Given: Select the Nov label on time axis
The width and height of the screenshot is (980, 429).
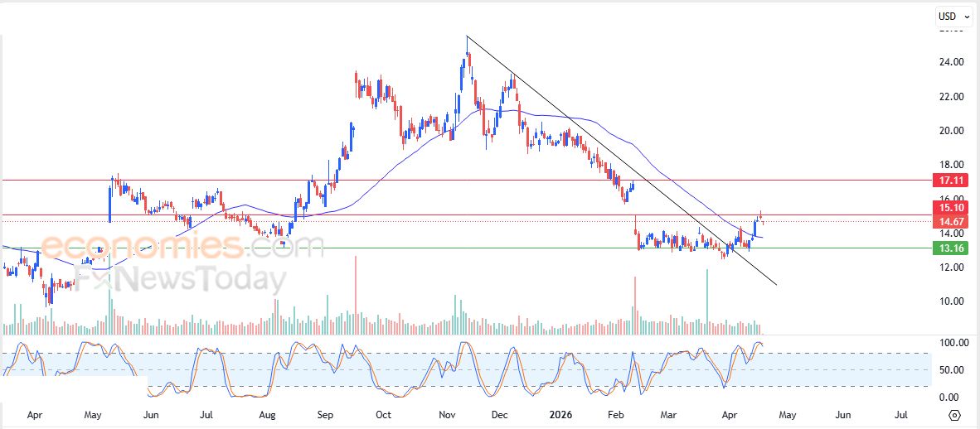Looking at the screenshot, I should click(x=449, y=414).
